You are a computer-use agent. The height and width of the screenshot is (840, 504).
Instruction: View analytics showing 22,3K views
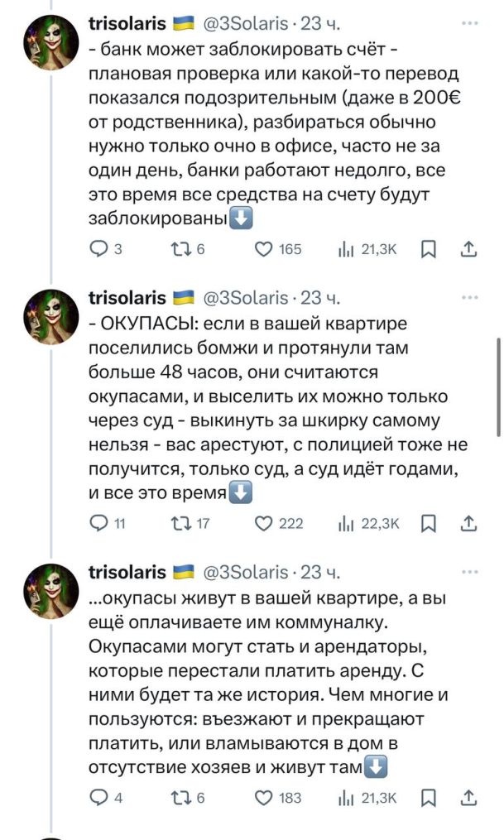click(x=370, y=523)
